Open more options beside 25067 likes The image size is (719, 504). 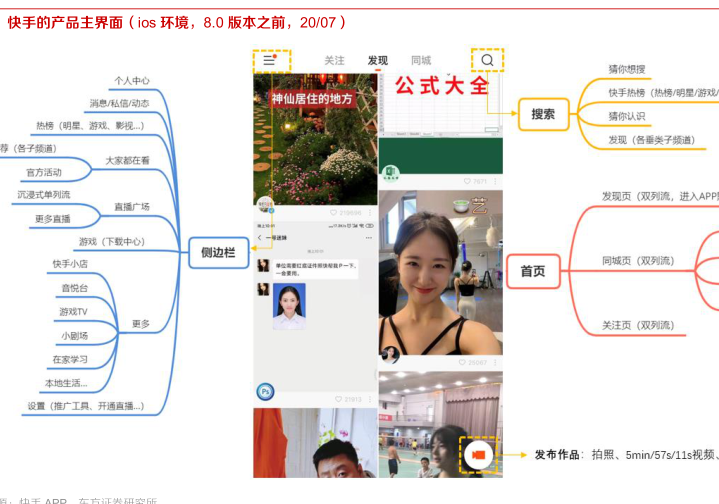tap(495, 362)
